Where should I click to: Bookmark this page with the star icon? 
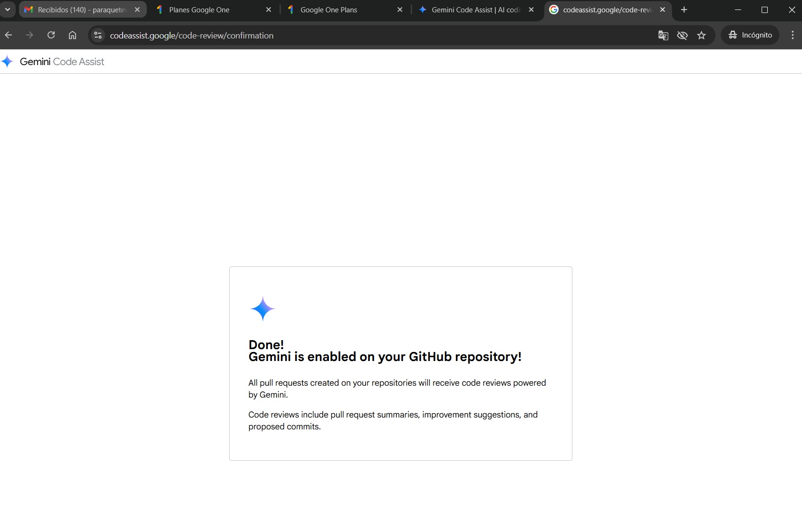[701, 35]
